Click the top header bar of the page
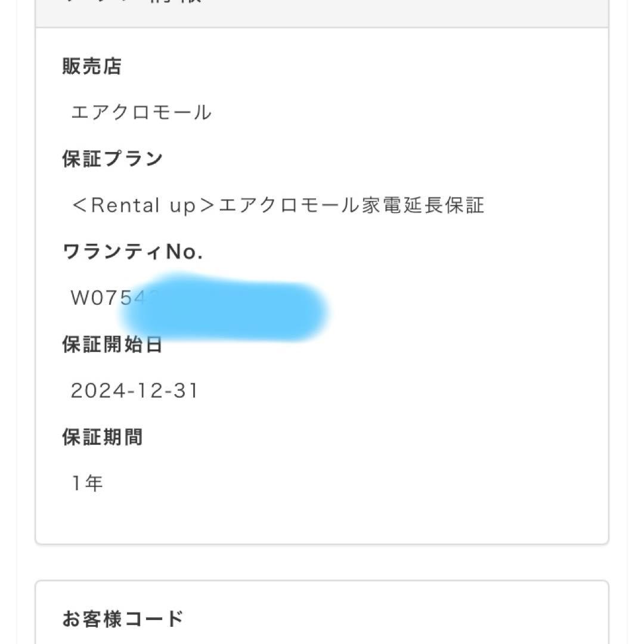644x644 pixels. click(x=322, y=12)
